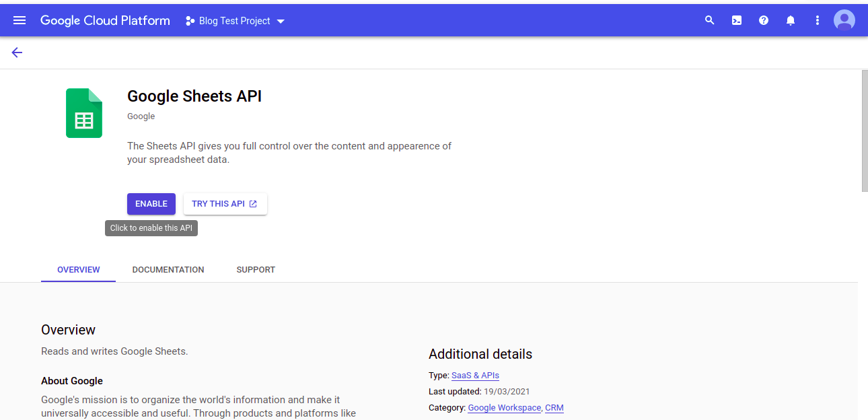Switch to the Support tab
The image size is (868, 420).
[256, 269]
